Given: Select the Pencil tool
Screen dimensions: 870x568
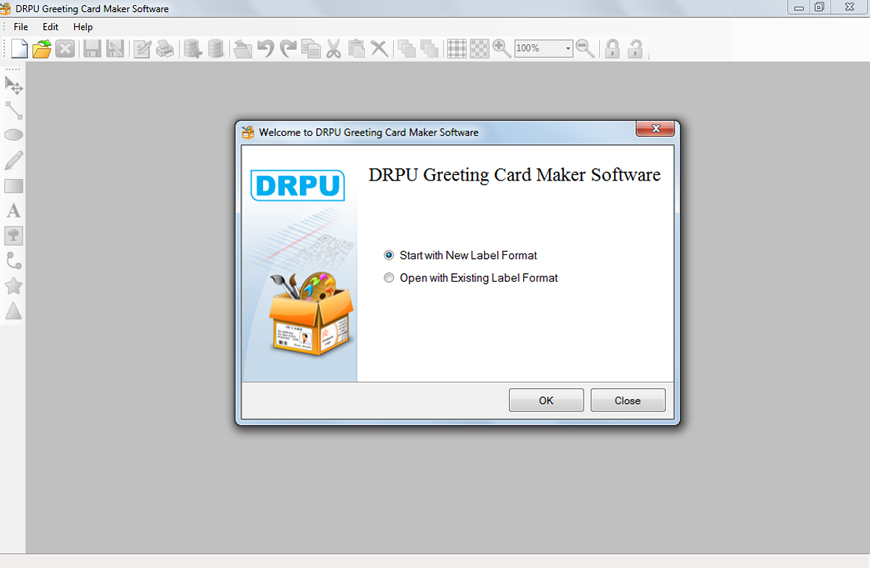Looking at the screenshot, I should 13,160.
